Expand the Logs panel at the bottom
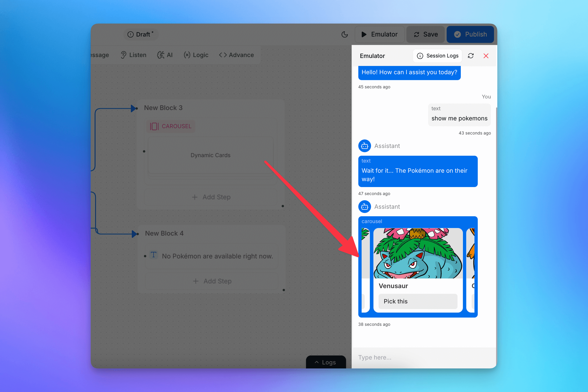Viewport: 588px width, 392px height. pos(326,362)
